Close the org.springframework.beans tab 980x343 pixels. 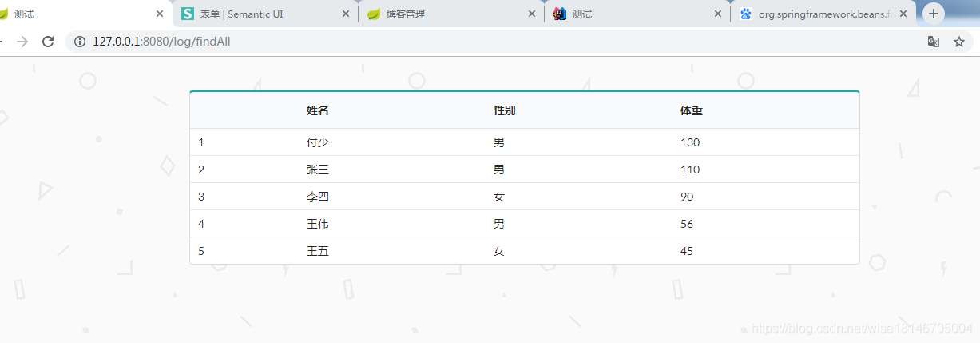(x=904, y=14)
